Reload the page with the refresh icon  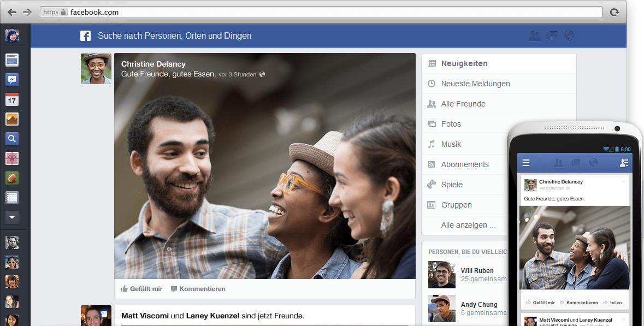tap(615, 13)
